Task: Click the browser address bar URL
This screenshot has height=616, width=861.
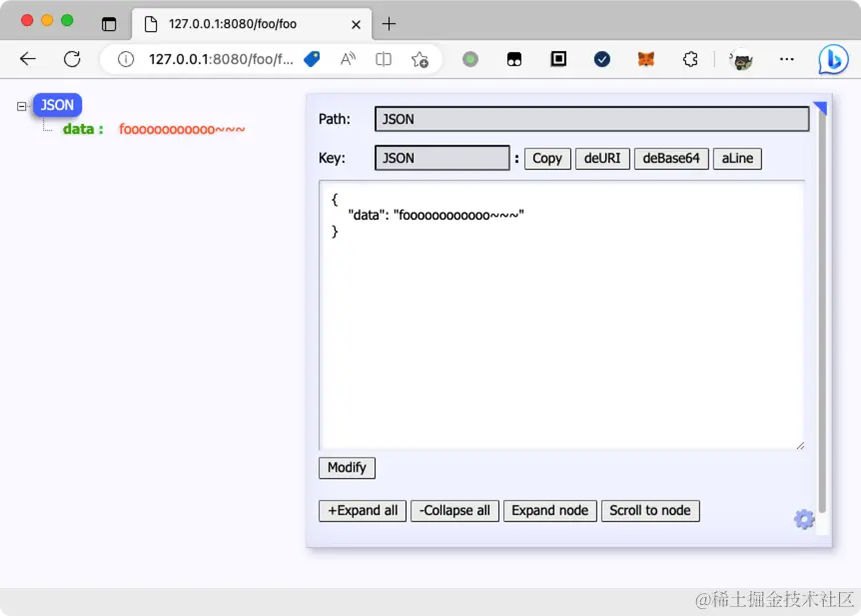Action: click(x=221, y=59)
